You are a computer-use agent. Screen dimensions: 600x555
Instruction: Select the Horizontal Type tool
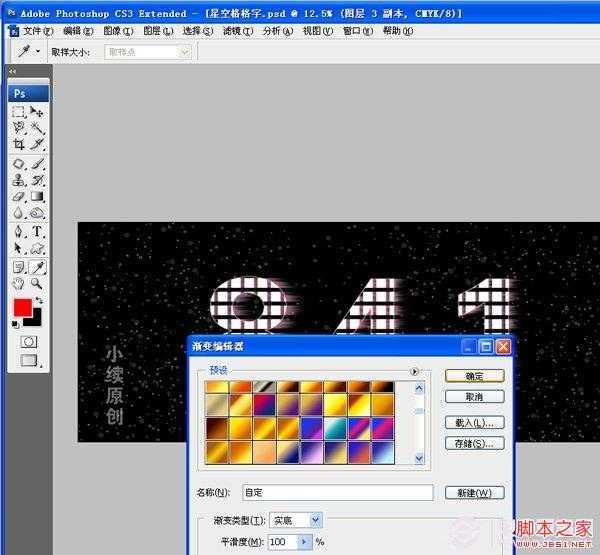click(x=37, y=231)
